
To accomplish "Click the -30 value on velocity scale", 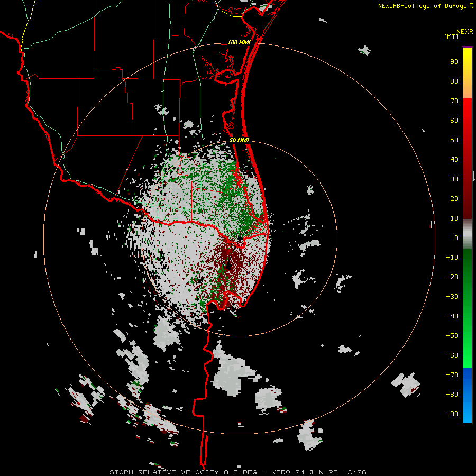I will pos(452,297).
